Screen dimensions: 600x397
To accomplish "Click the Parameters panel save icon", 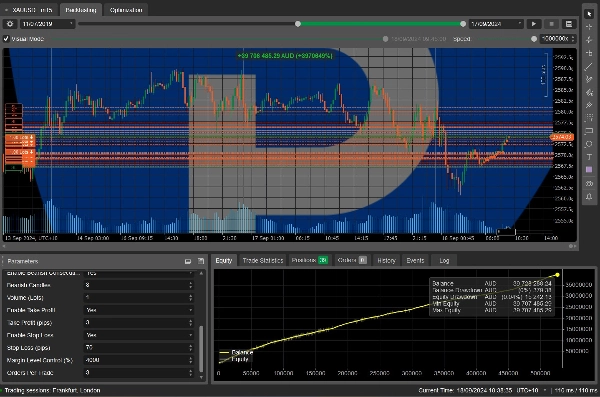I will [201, 261].
